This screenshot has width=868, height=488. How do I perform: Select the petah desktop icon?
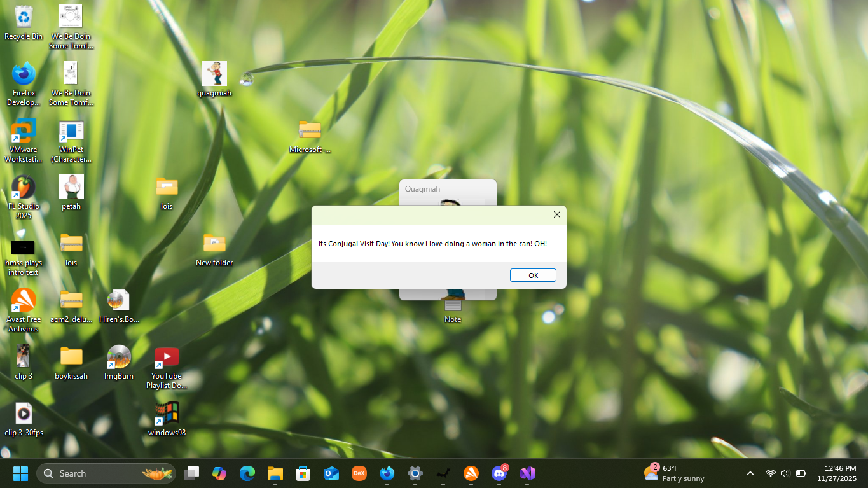[71, 192]
